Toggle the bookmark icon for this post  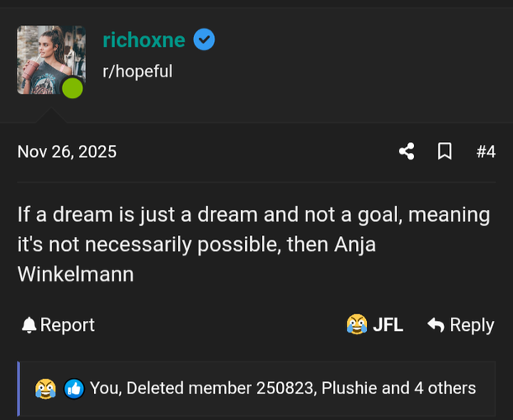pos(445,152)
